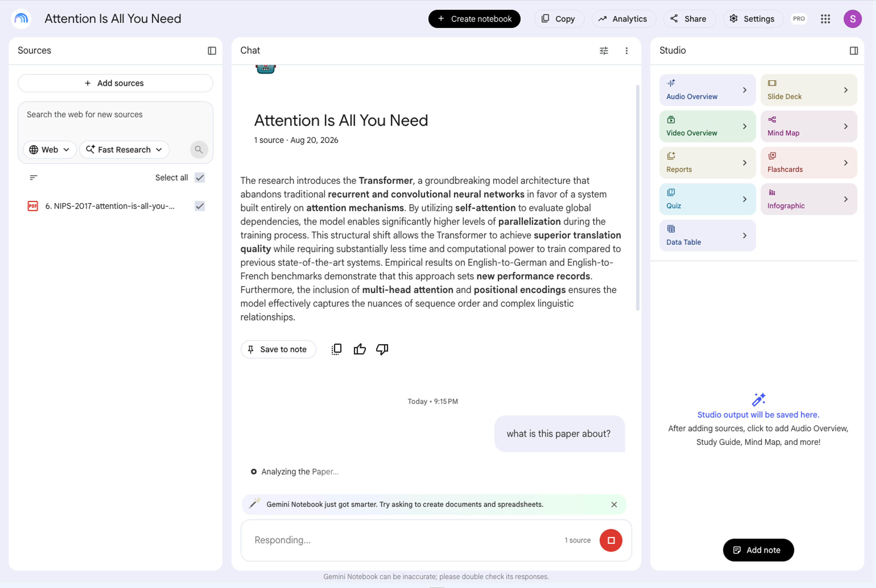Stop the response generation
The image size is (876, 588).
point(611,540)
